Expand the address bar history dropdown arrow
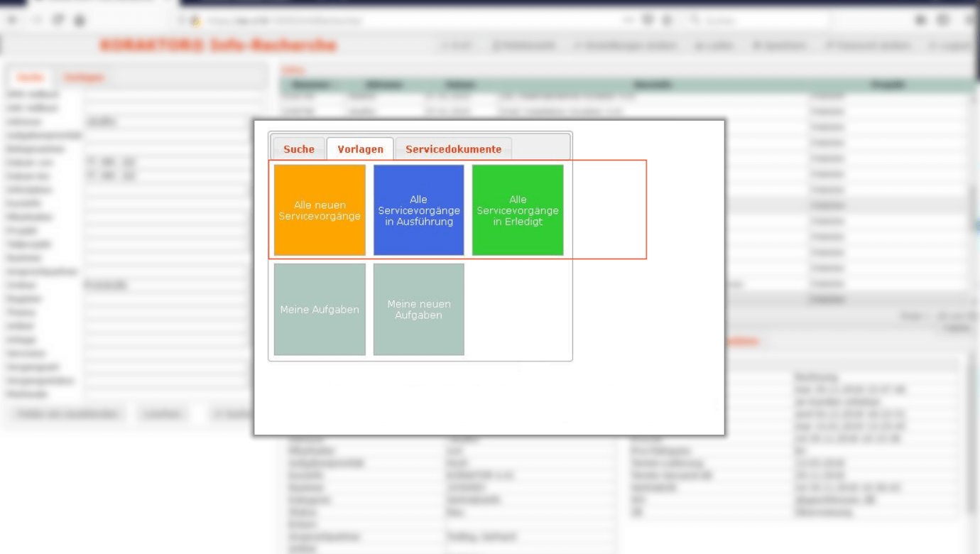This screenshot has height=554, width=980. (x=629, y=20)
